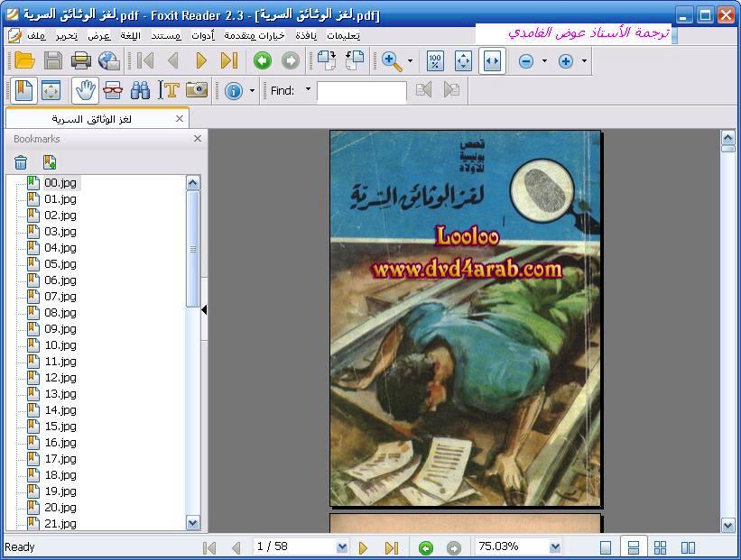
Task: Add a new bookmark icon
Action: pos(50,162)
